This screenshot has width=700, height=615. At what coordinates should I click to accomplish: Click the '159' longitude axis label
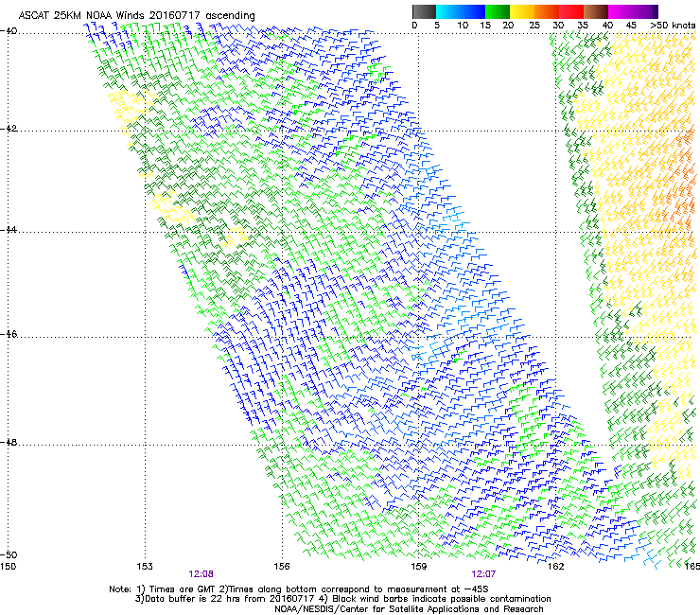[418, 567]
